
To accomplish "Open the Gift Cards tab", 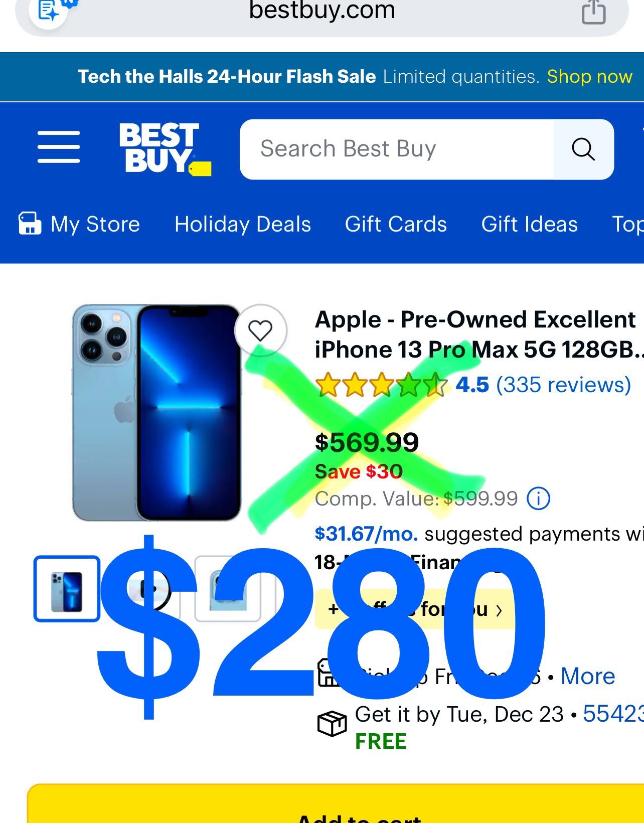I will pyautogui.click(x=396, y=224).
